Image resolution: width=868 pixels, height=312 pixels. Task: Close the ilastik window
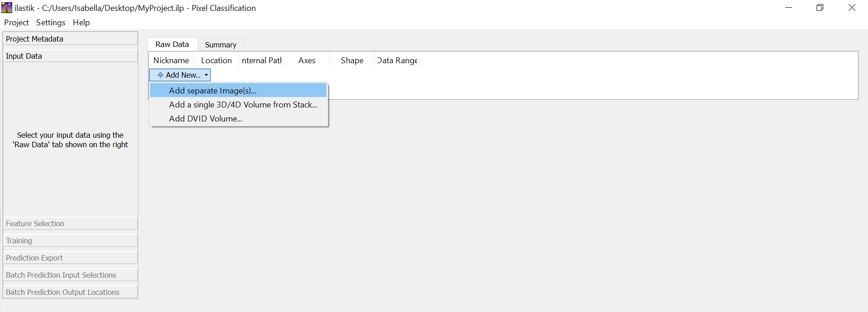coord(852,8)
